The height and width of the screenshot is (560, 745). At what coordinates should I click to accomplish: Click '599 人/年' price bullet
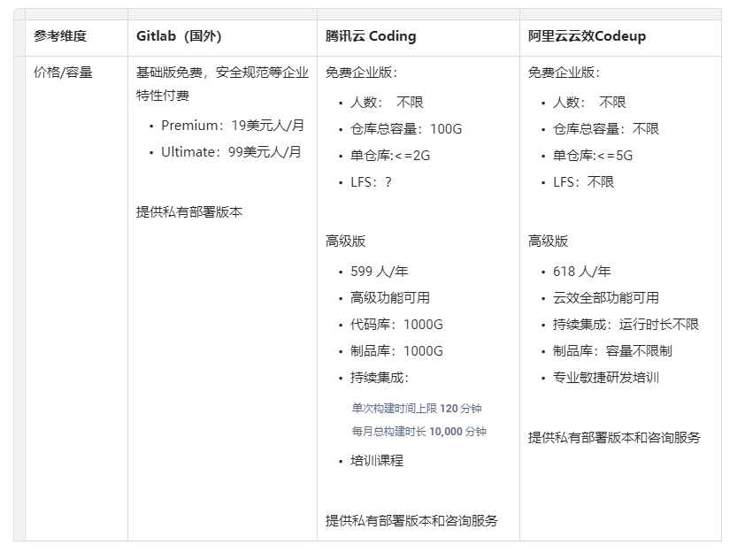pos(380,272)
